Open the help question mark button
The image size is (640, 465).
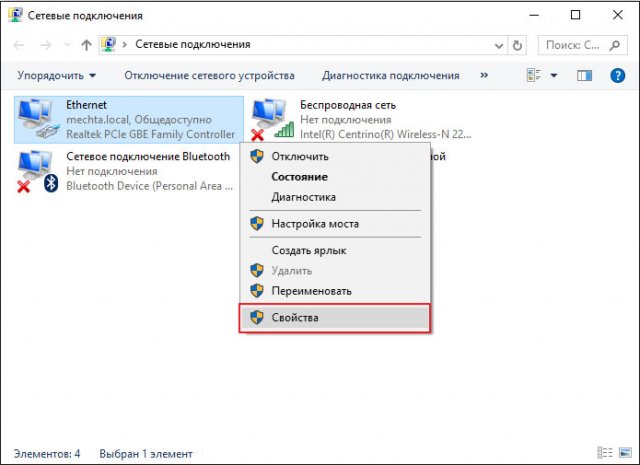coord(617,76)
